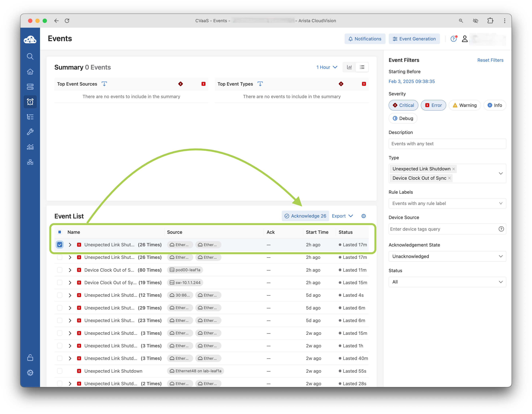Toggle the select-all checkbox in table header

pos(60,232)
